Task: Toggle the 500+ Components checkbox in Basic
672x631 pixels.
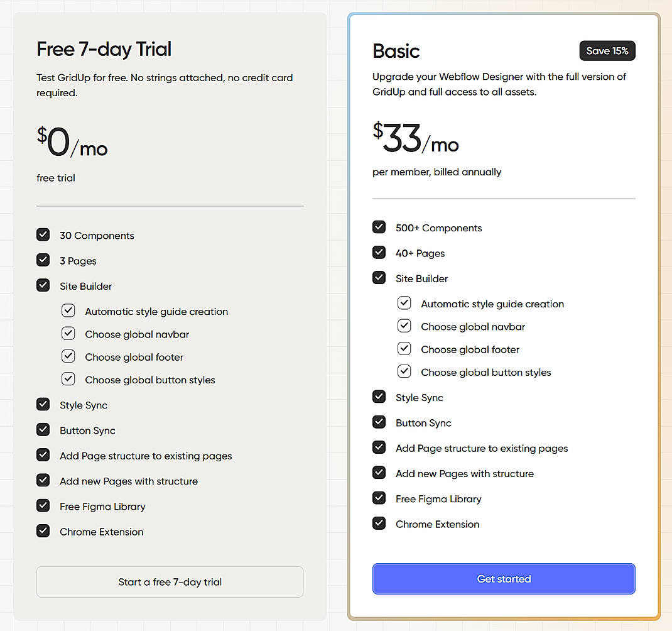Action: pyautogui.click(x=379, y=227)
